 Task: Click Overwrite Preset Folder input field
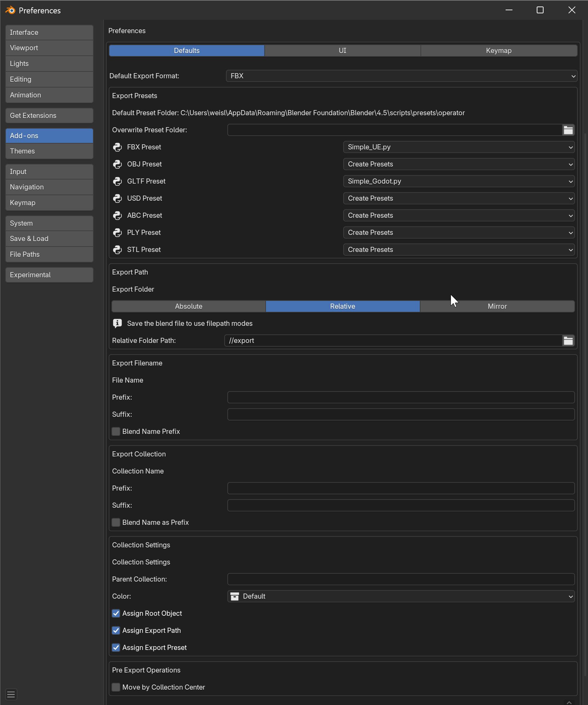(x=395, y=130)
